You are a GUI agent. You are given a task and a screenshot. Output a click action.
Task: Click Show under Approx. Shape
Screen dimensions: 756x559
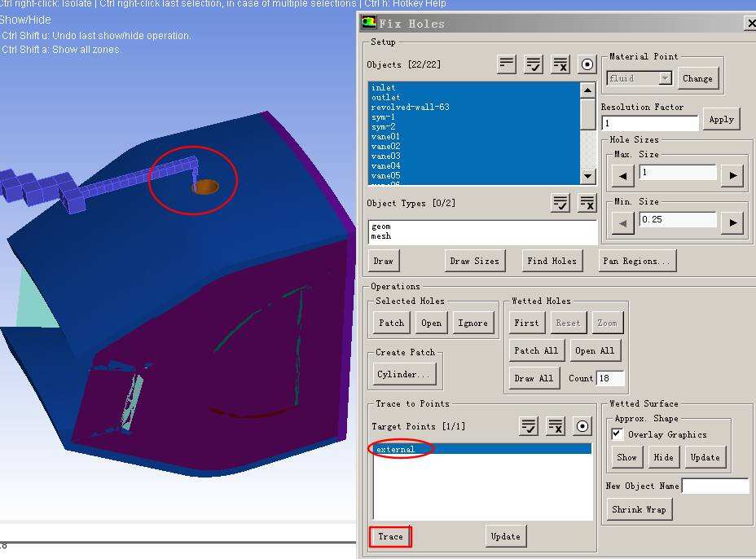tap(626, 457)
